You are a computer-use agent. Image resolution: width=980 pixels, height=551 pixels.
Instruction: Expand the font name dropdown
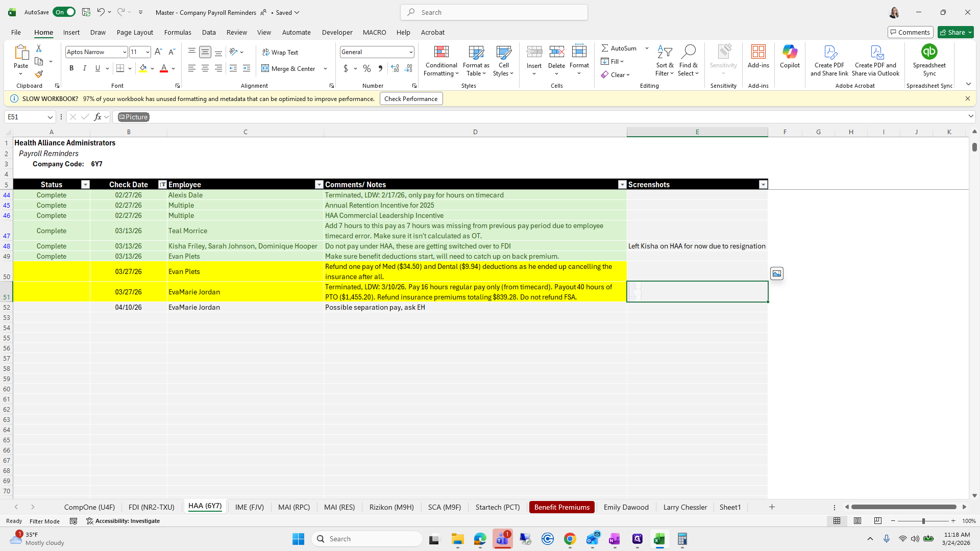click(x=124, y=52)
